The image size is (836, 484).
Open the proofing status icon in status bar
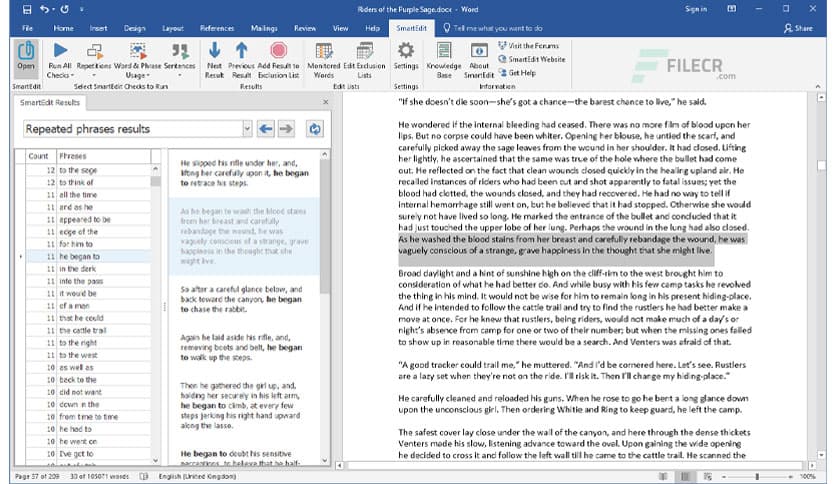(x=143, y=476)
